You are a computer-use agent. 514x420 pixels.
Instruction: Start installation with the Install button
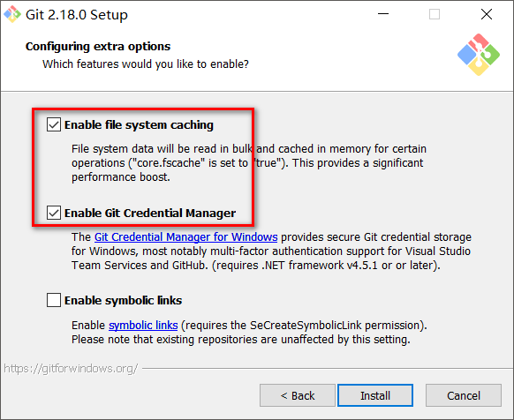pyautogui.click(x=375, y=395)
